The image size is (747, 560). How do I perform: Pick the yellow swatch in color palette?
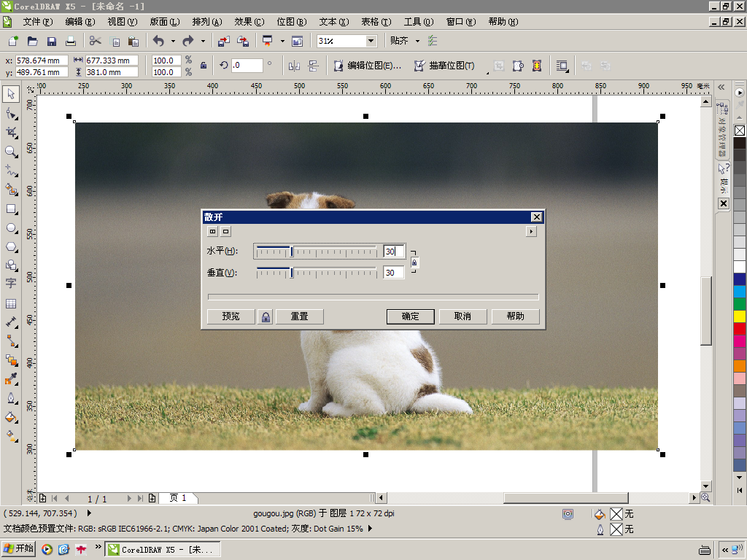(740, 316)
